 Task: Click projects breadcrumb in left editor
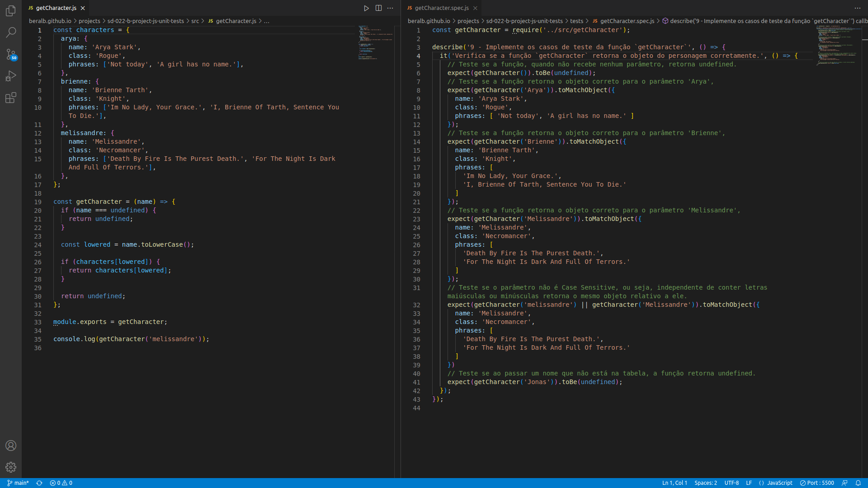pos(90,21)
